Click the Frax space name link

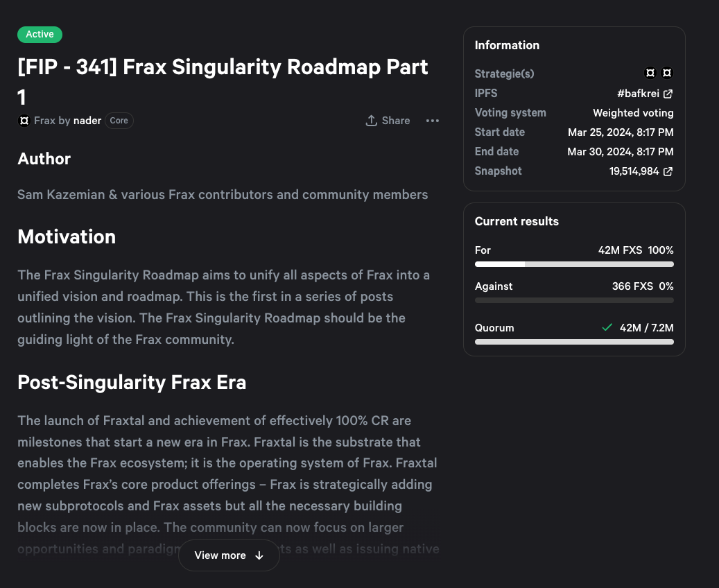pos(44,121)
